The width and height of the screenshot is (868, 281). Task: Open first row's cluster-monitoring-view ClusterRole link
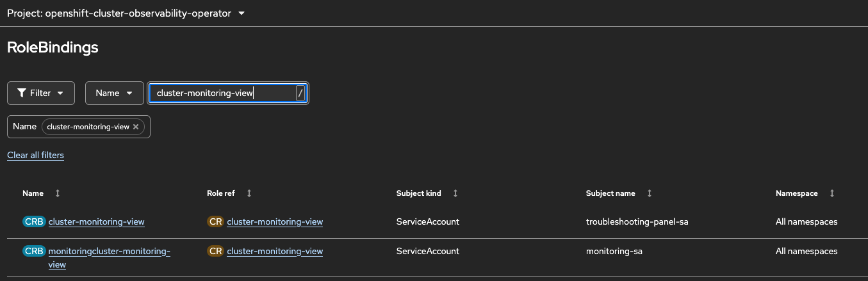click(x=275, y=222)
